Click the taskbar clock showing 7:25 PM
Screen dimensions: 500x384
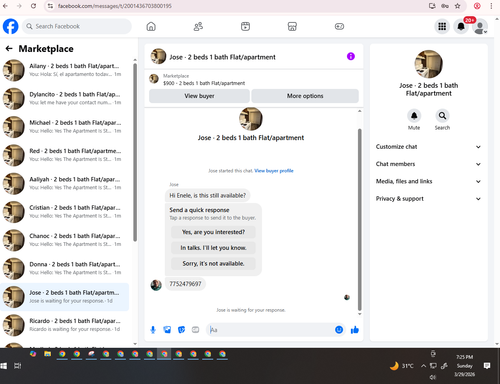464,366
